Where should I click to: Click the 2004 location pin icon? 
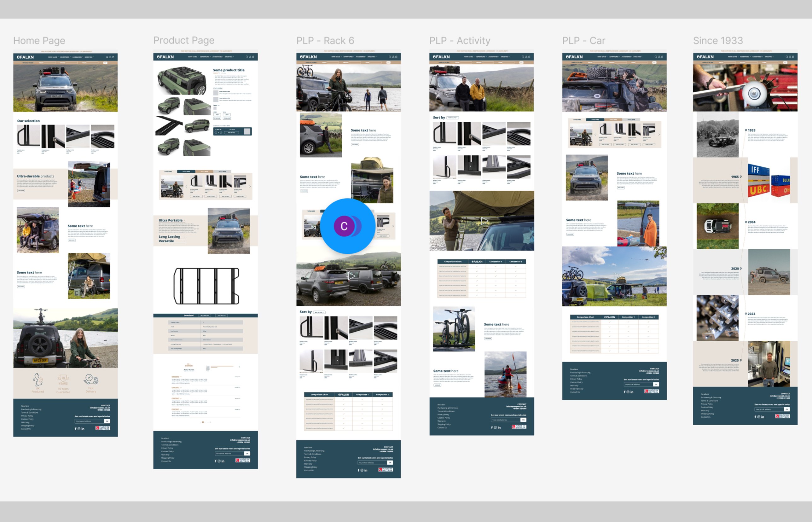click(746, 222)
